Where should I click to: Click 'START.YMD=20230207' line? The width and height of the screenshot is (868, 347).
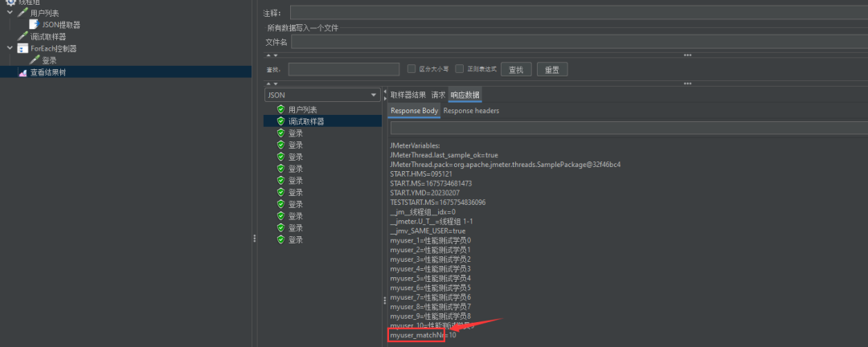[425, 193]
